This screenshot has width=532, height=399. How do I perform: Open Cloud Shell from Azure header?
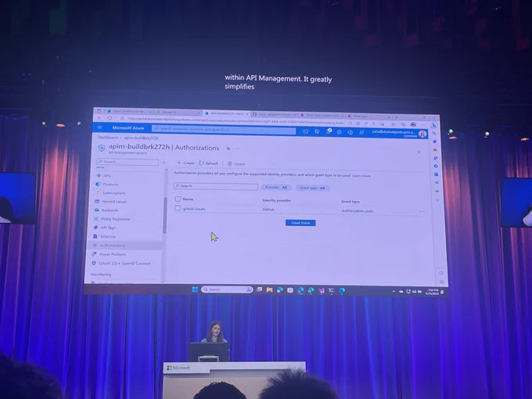tap(305, 131)
